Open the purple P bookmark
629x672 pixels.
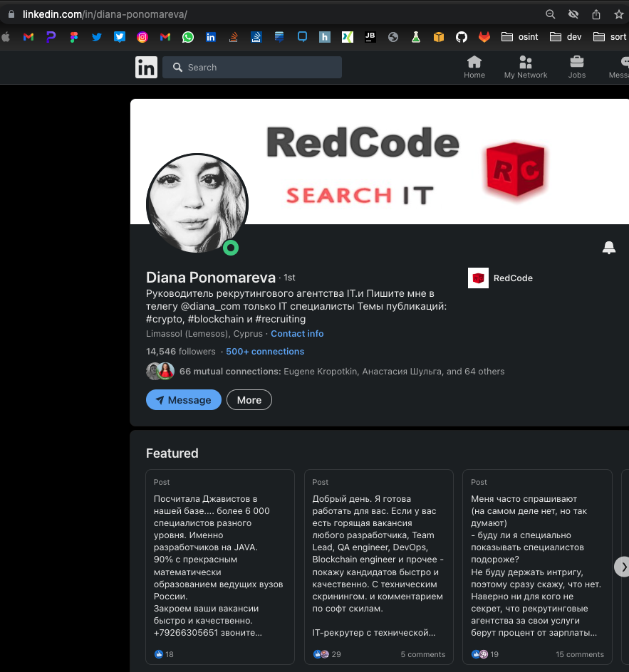pyautogui.click(x=51, y=37)
